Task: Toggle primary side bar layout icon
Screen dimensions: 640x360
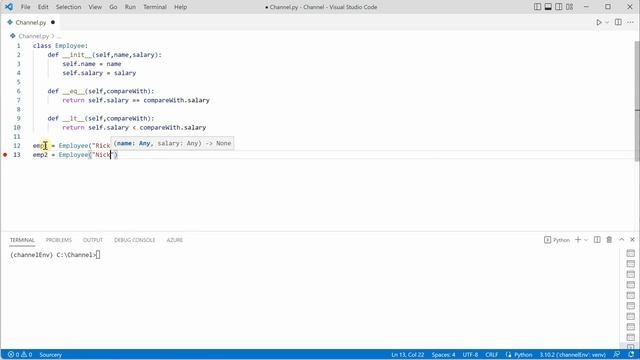Action: click(538, 7)
